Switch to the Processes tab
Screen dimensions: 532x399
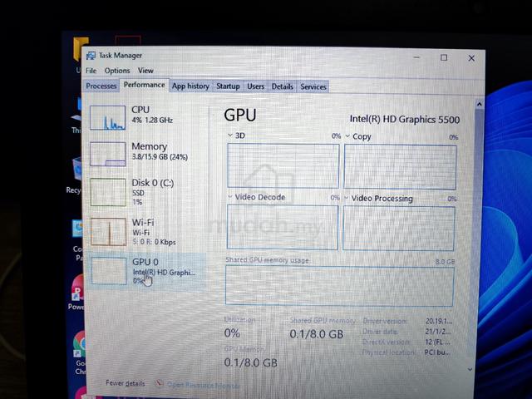pos(101,86)
